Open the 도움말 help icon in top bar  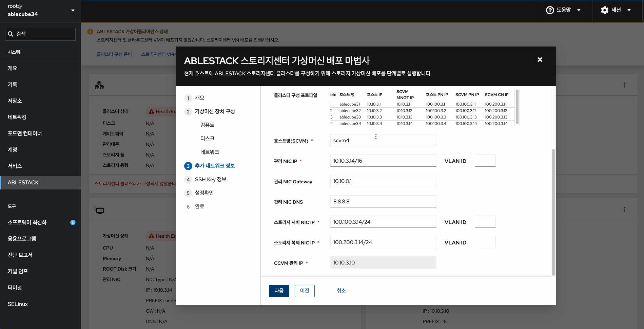549,10
